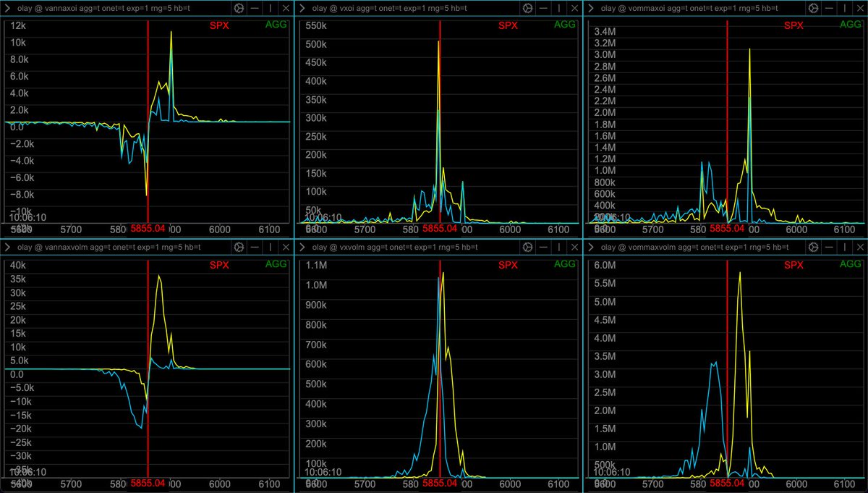Focus the 'olay @ vxoi' command field

click(414, 8)
